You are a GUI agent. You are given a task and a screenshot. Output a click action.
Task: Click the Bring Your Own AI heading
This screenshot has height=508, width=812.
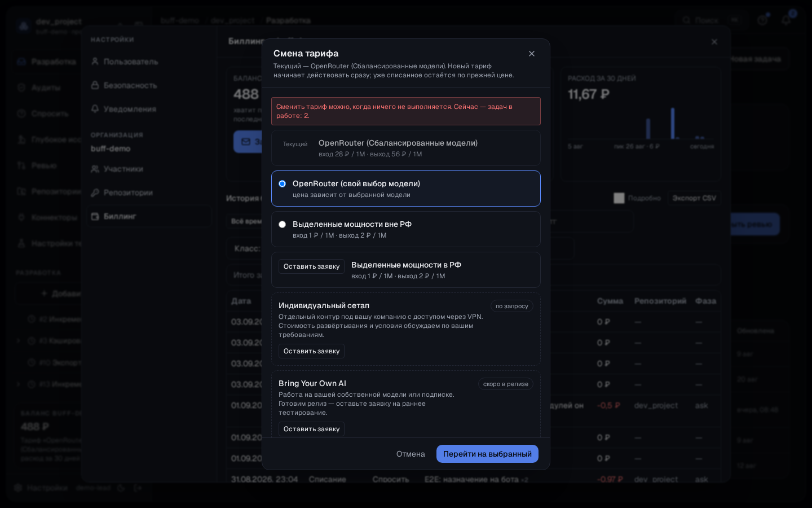[x=312, y=383]
